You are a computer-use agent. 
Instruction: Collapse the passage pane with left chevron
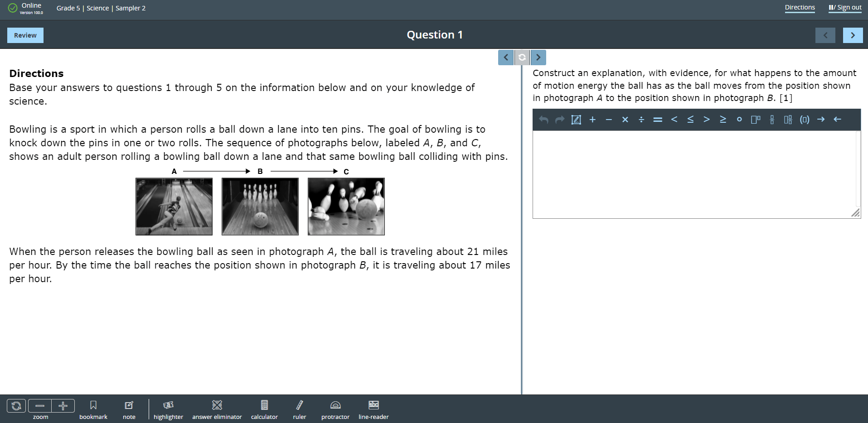pyautogui.click(x=506, y=58)
